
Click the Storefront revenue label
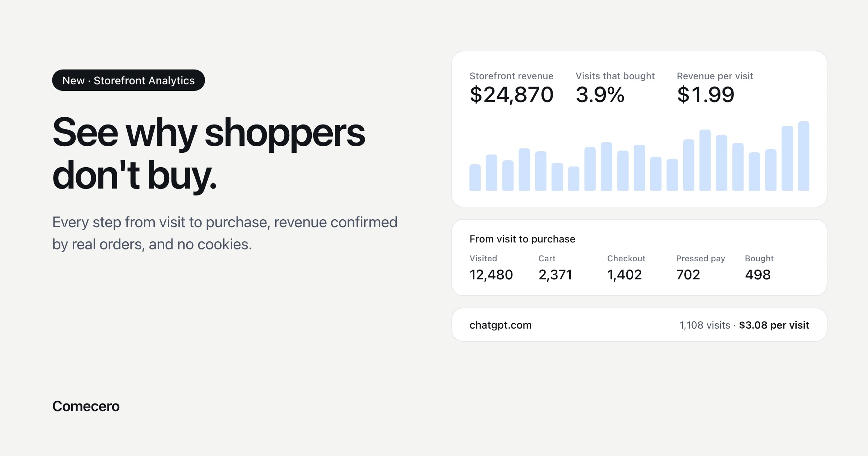pos(511,76)
